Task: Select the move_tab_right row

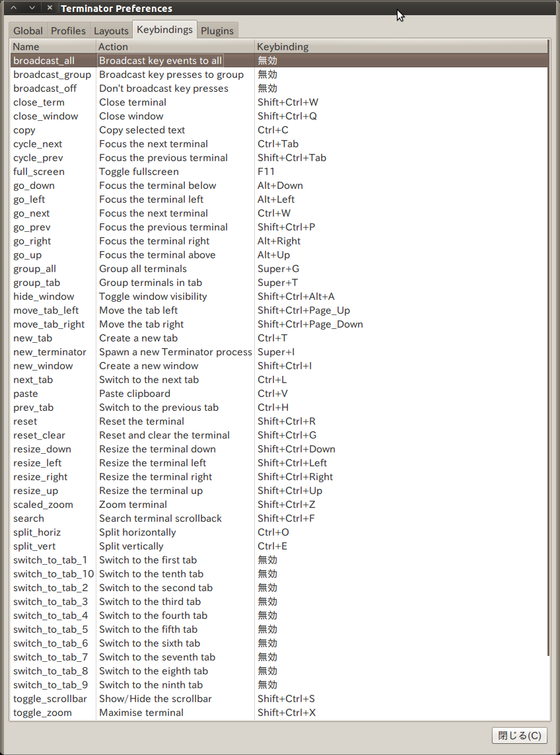Action: point(279,324)
